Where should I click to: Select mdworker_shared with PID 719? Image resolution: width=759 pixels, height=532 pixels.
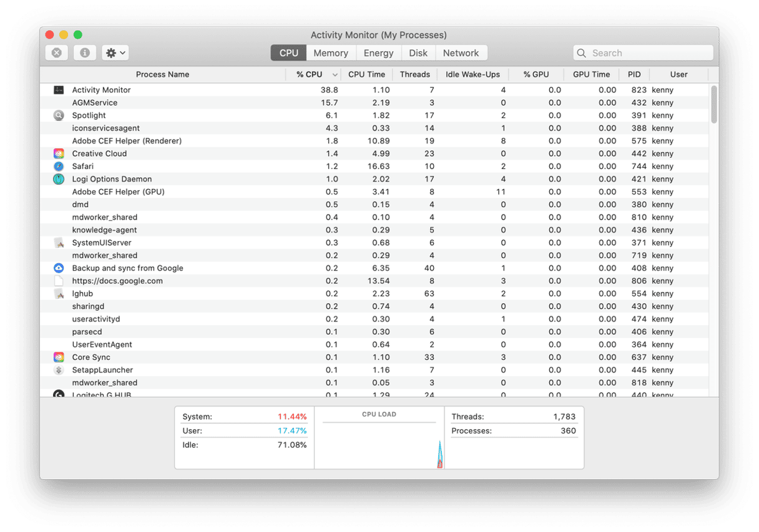click(375, 256)
